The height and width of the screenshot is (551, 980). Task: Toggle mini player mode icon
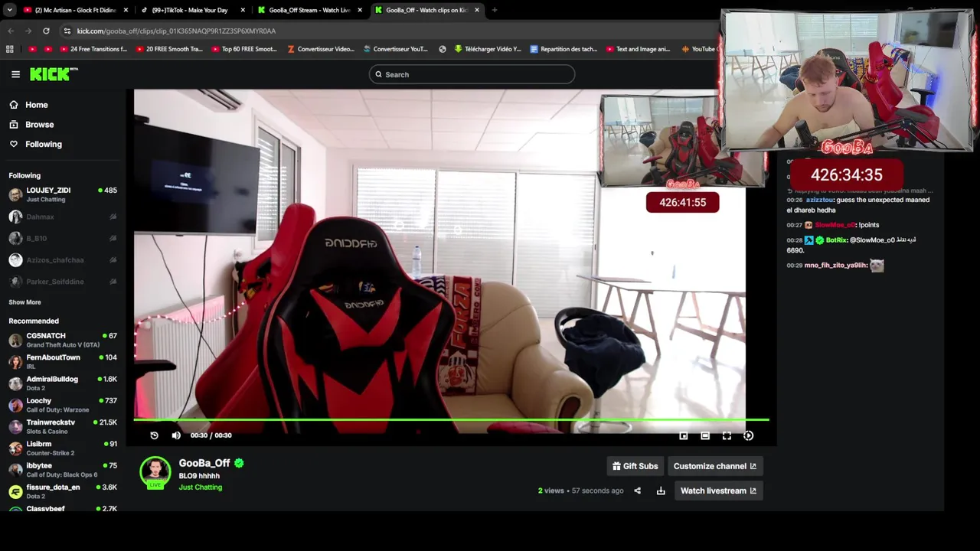pyautogui.click(x=684, y=435)
